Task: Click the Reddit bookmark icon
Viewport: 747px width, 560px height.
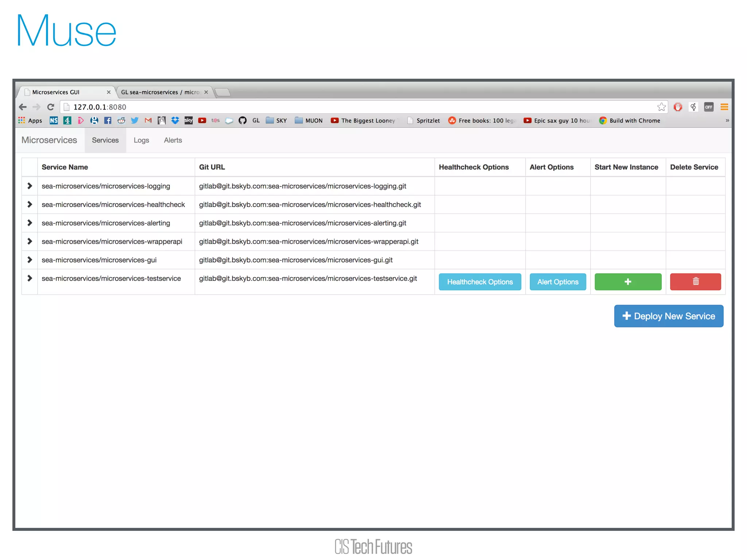Action: [x=121, y=120]
